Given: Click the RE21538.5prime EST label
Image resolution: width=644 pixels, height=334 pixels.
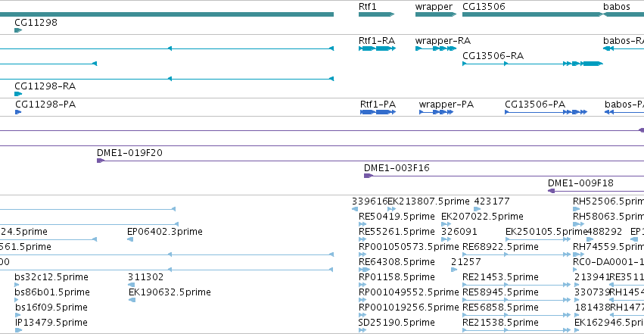Looking at the screenshot, I should tap(500, 323).
